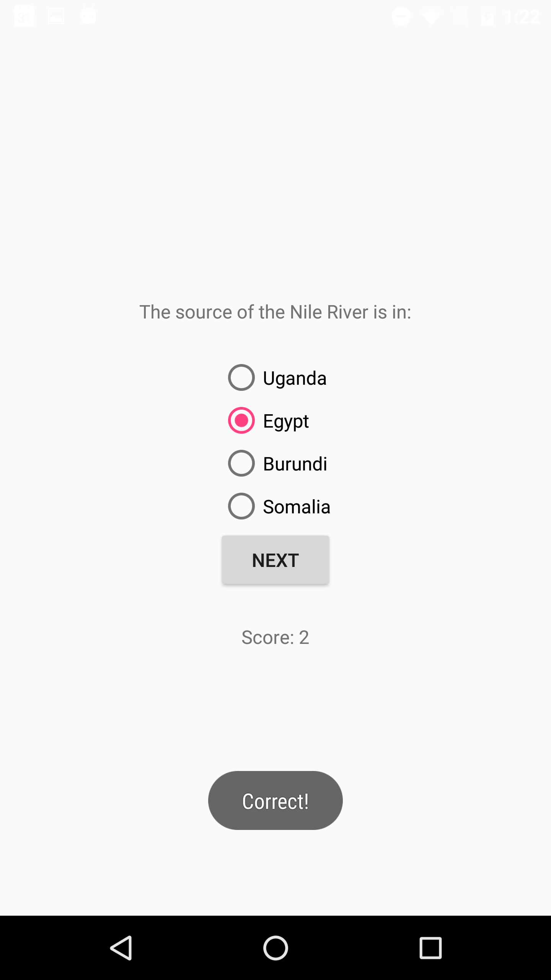This screenshot has height=980, width=551.
Task: Tap the charging battery status icon
Action: tap(487, 16)
